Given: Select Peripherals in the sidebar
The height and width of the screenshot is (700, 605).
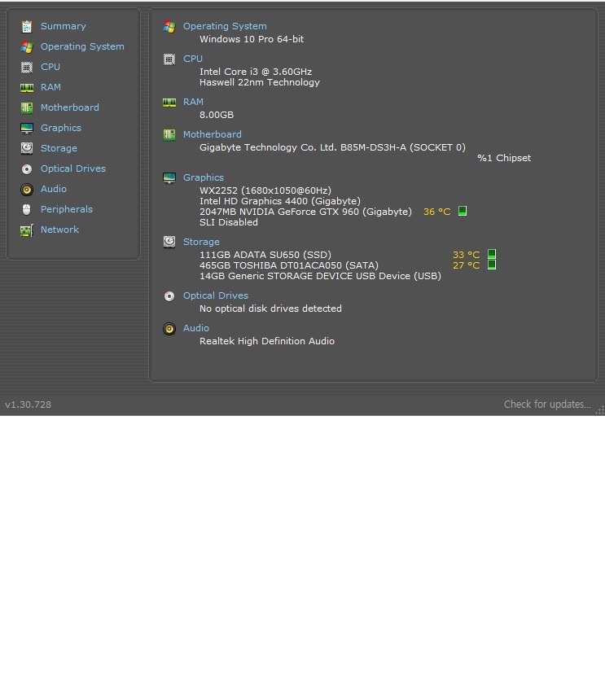Looking at the screenshot, I should 67,209.
